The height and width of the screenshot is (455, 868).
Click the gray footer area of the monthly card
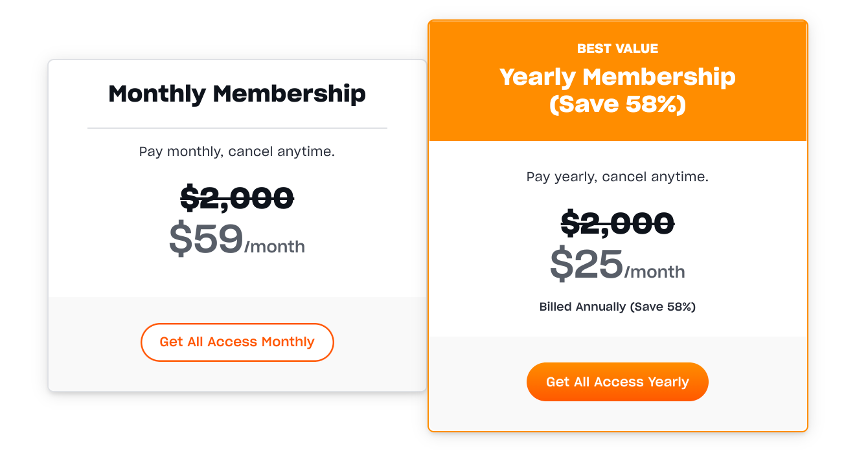237,344
